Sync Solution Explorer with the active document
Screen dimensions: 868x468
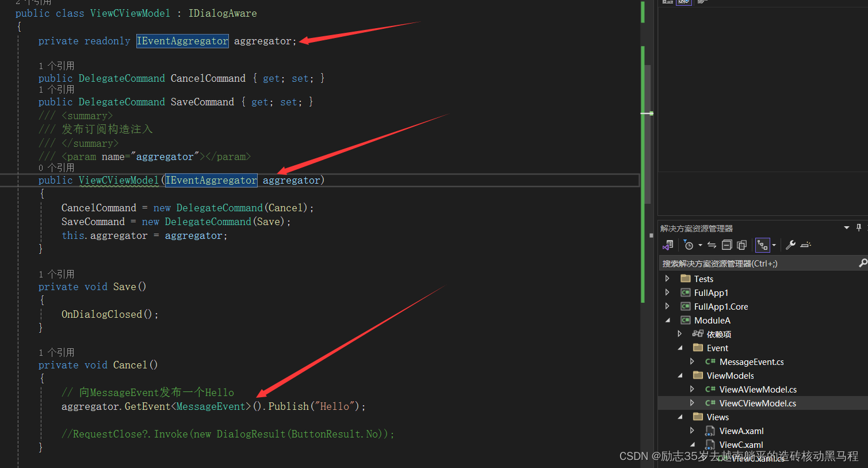[x=712, y=245]
